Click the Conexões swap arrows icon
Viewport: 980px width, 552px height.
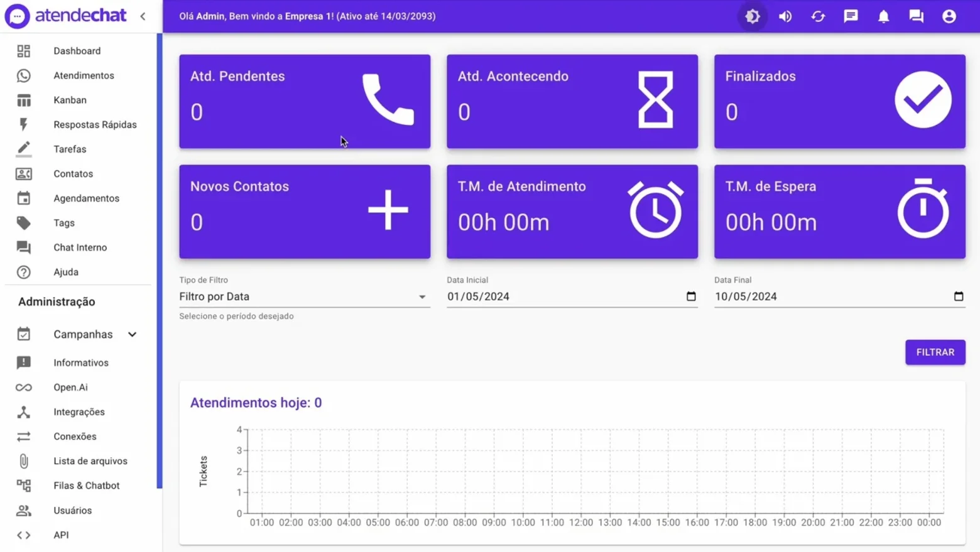click(x=24, y=436)
